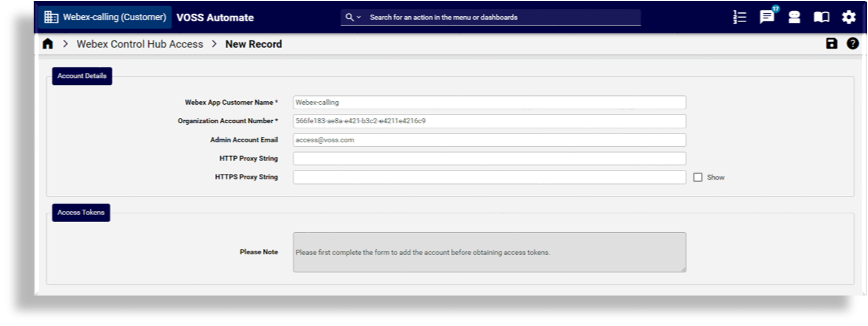Select the Account Details section tab
Image resolution: width=868 pixels, height=326 pixels.
click(x=82, y=76)
